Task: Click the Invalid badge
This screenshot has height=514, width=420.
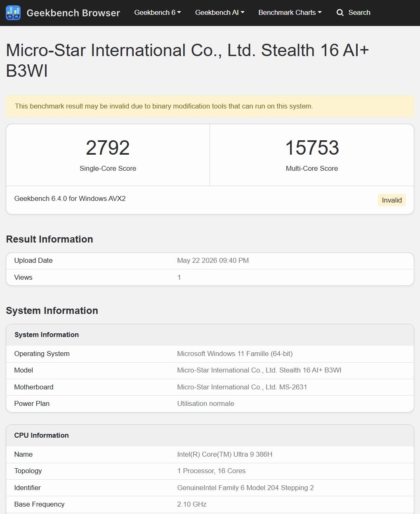Action: [392, 200]
